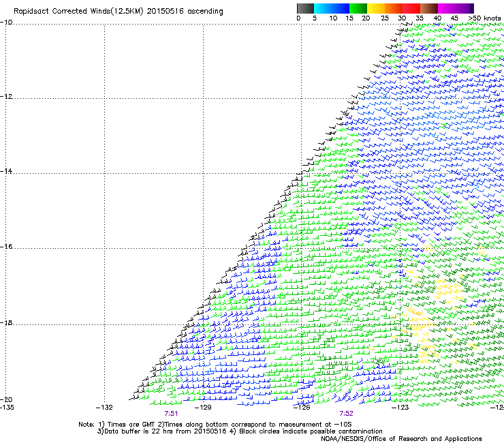Click the latitude label '-18' on left axis
Viewport: 504px width, 443px height.
(6, 322)
